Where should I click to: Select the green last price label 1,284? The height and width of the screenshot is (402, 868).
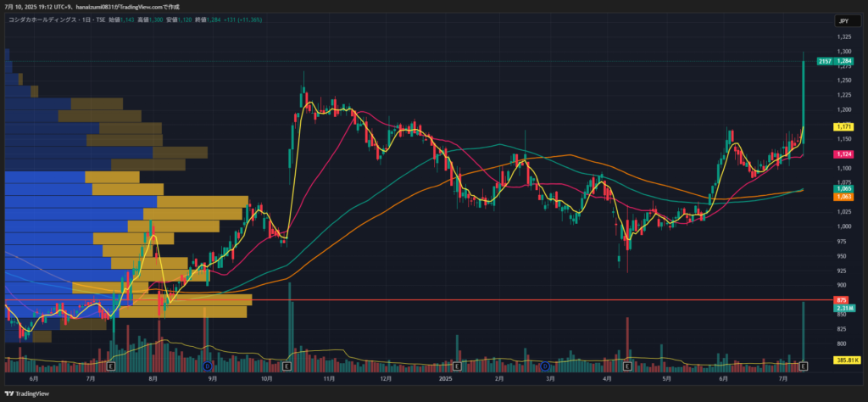point(844,61)
